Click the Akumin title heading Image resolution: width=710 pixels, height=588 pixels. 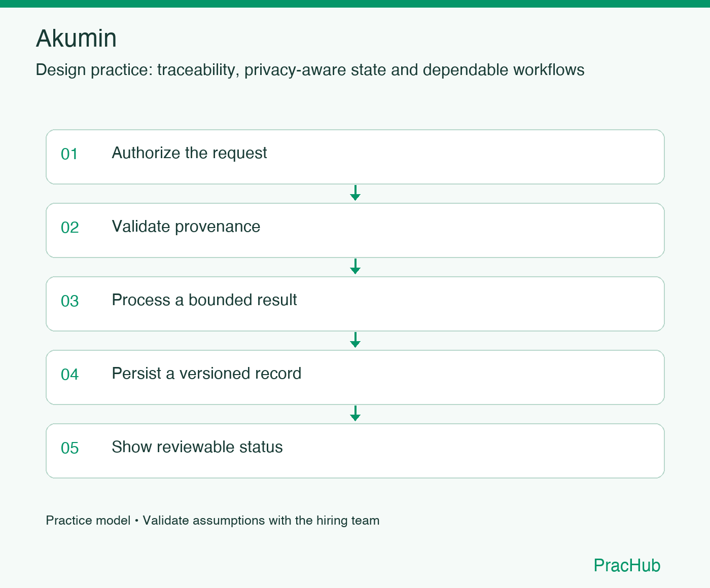click(x=76, y=39)
